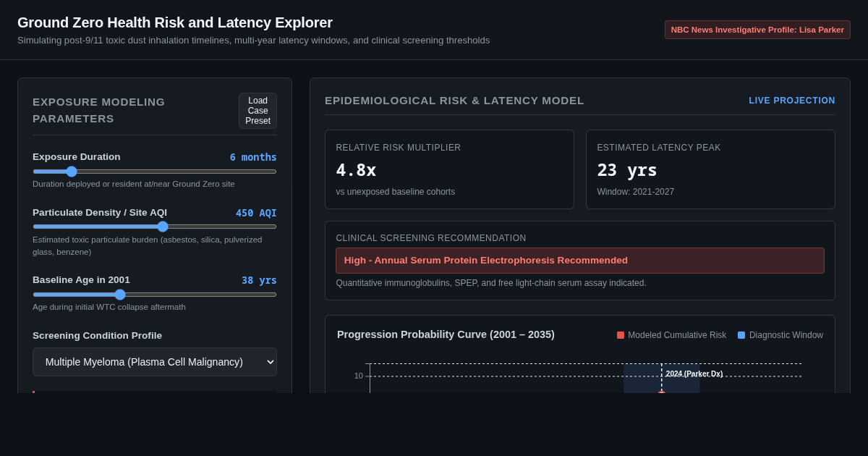Click the Quantitative immunoglobulins assay note

491,283
